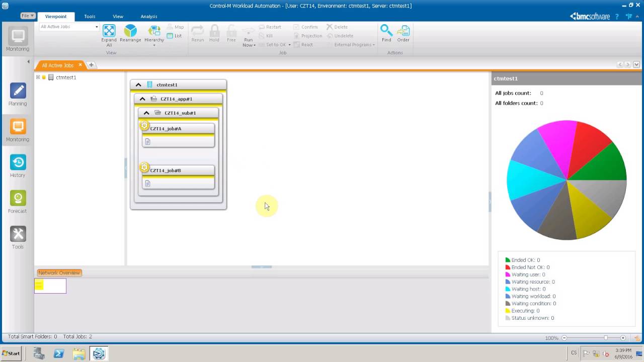Add a new viewpoint tab with plus
Screen dimensions: 644x362
(91, 65)
